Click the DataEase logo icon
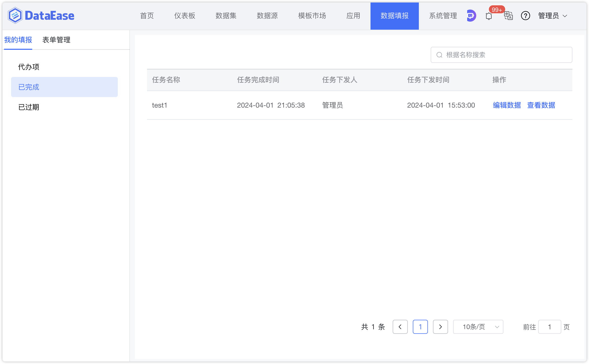Viewport: 589px width, 364px height. [x=15, y=16]
